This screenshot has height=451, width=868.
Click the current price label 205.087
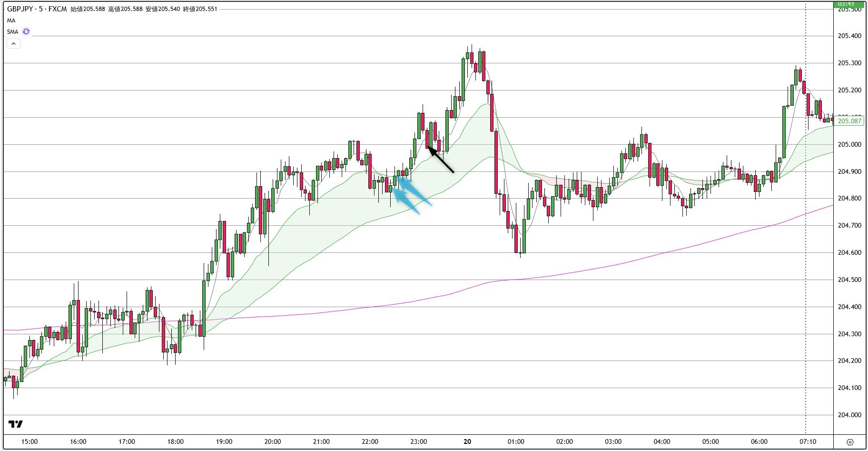point(849,121)
